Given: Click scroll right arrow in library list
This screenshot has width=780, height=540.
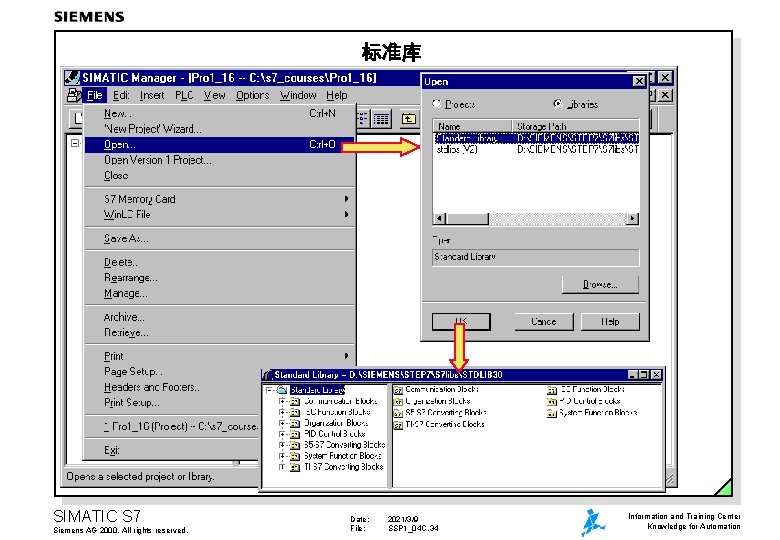Looking at the screenshot, I should [632, 219].
